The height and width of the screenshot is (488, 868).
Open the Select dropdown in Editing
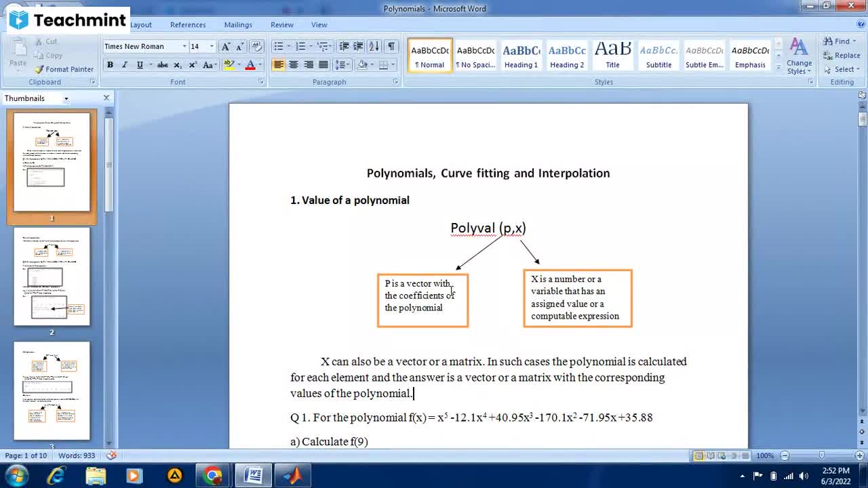click(842, 69)
